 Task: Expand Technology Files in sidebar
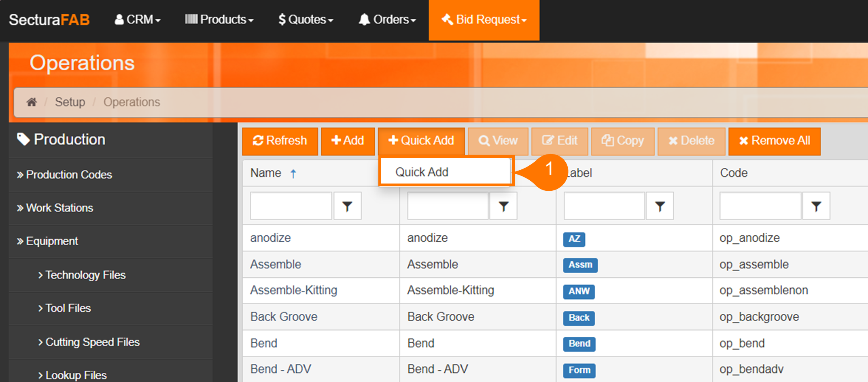pos(85,275)
